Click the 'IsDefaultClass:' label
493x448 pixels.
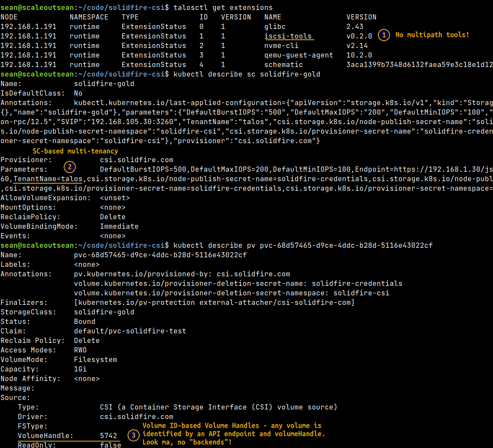tap(33, 93)
